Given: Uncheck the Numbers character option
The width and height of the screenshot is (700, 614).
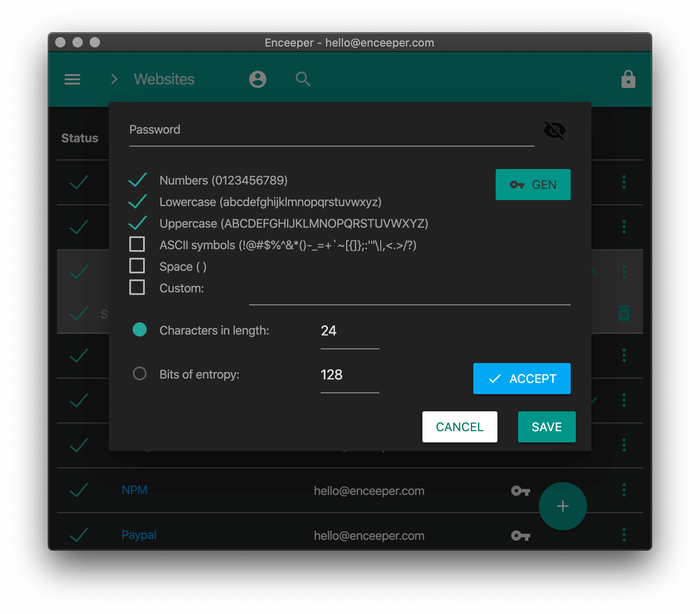Looking at the screenshot, I should (x=137, y=180).
